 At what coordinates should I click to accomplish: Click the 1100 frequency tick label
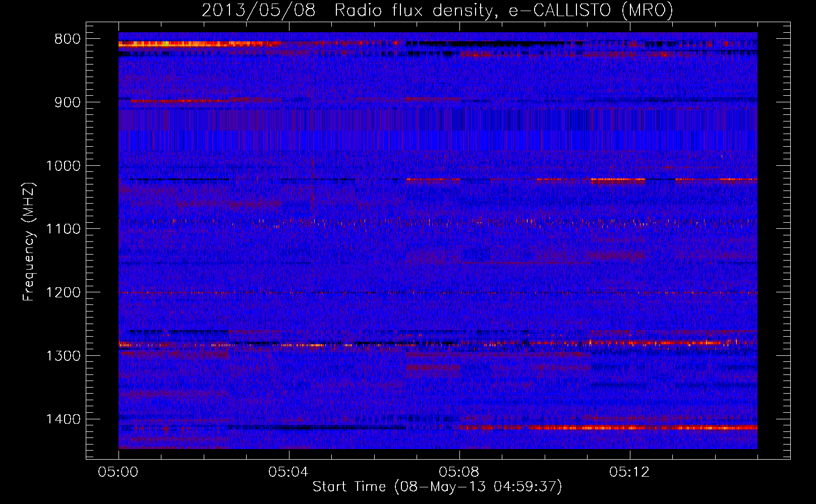[x=63, y=229]
